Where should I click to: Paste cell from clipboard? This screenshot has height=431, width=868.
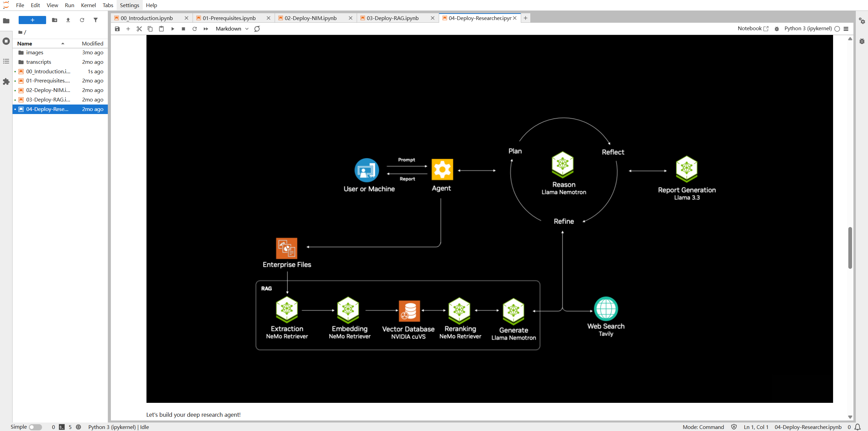coord(161,29)
